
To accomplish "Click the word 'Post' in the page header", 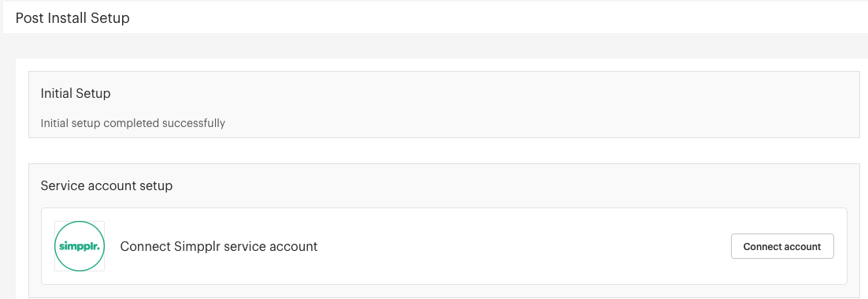I will [28, 18].
